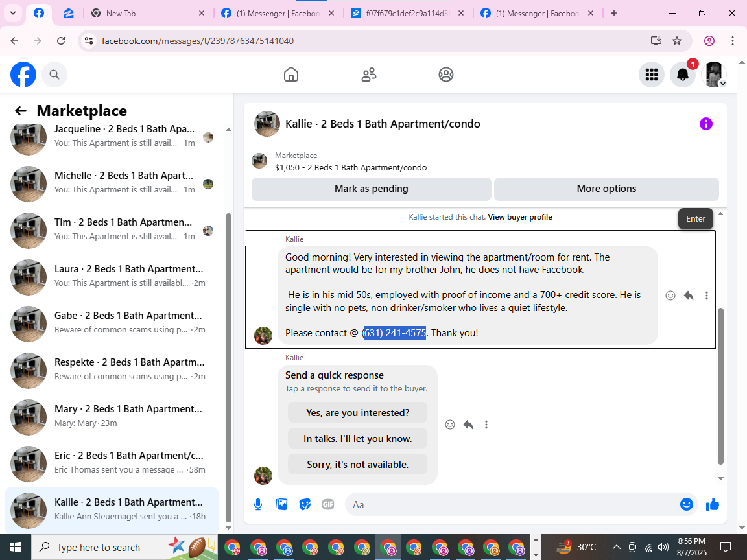The image size is (747, 560).
Task: Send 'Sorry, it's not available.' response
Action: pos(358,465)
